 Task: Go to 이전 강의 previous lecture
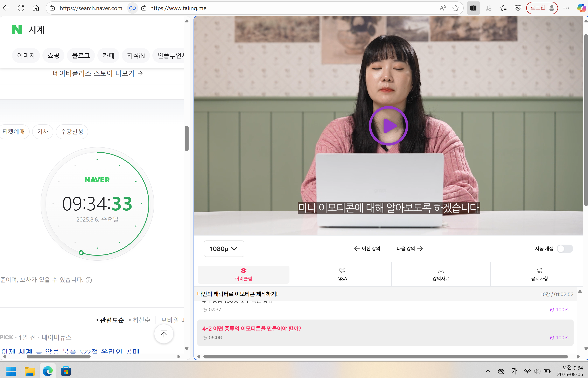coord(367,249)
